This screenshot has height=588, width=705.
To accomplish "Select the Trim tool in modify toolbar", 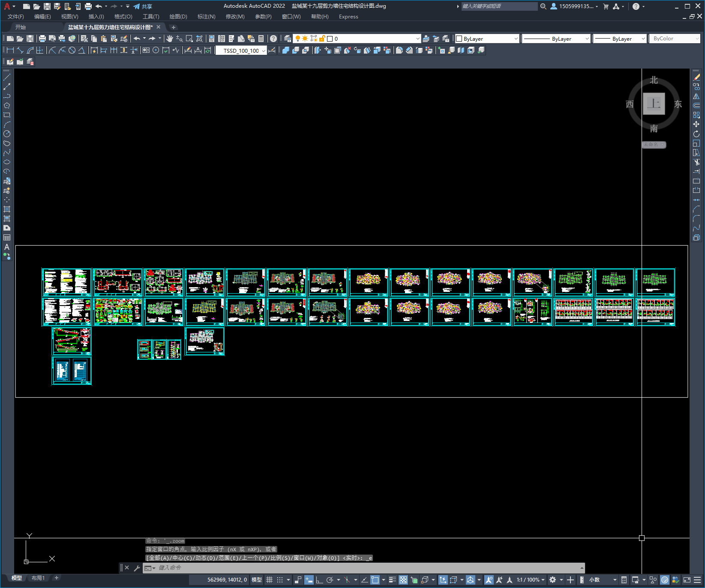I will click(x=696, y=162).
